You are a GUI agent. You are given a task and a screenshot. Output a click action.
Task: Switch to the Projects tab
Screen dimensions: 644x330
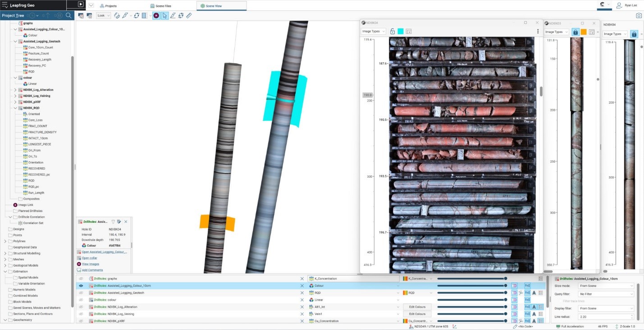(108, 6)
